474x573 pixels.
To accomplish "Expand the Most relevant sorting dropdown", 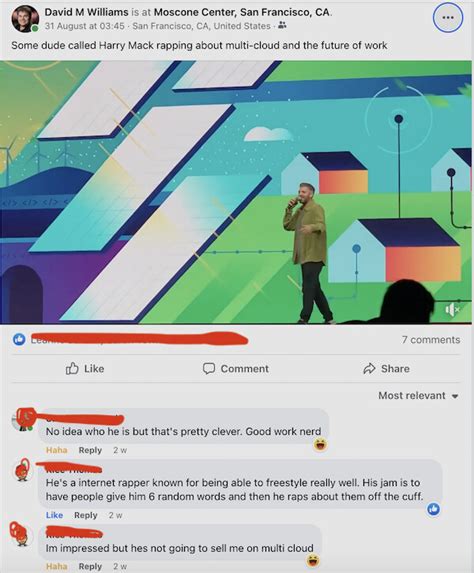I will [x=418, y=395].
